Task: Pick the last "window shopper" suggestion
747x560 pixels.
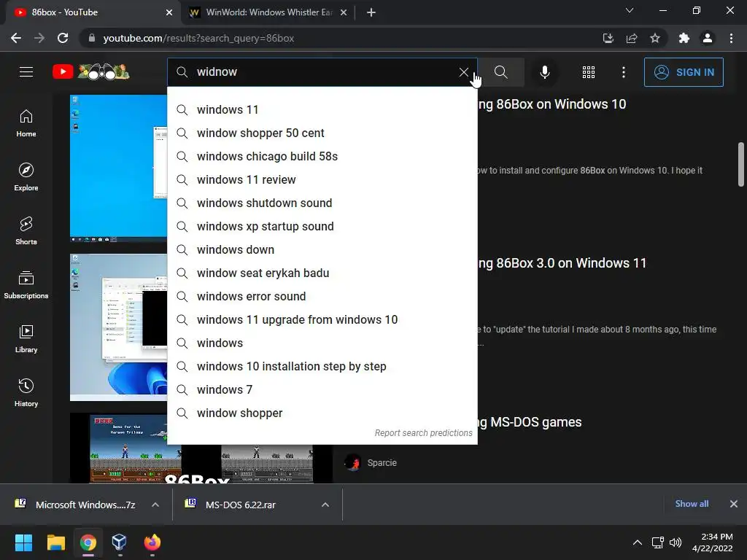Action: [x=322, y=413]
